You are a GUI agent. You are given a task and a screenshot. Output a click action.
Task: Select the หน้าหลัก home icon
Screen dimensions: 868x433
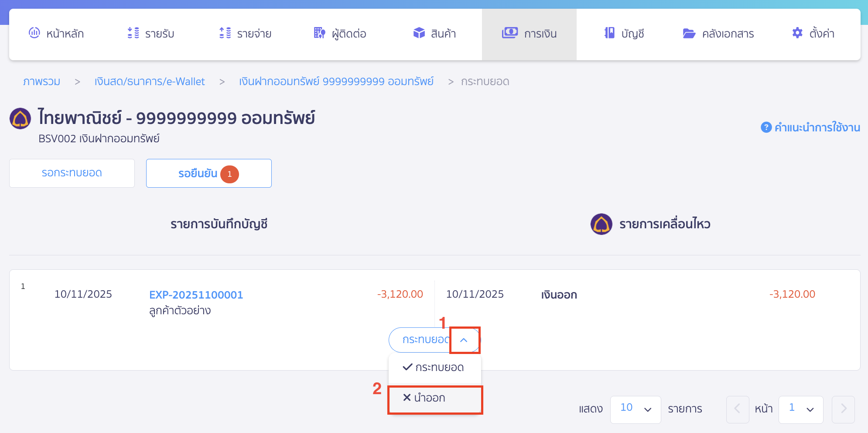click(34, 33)
